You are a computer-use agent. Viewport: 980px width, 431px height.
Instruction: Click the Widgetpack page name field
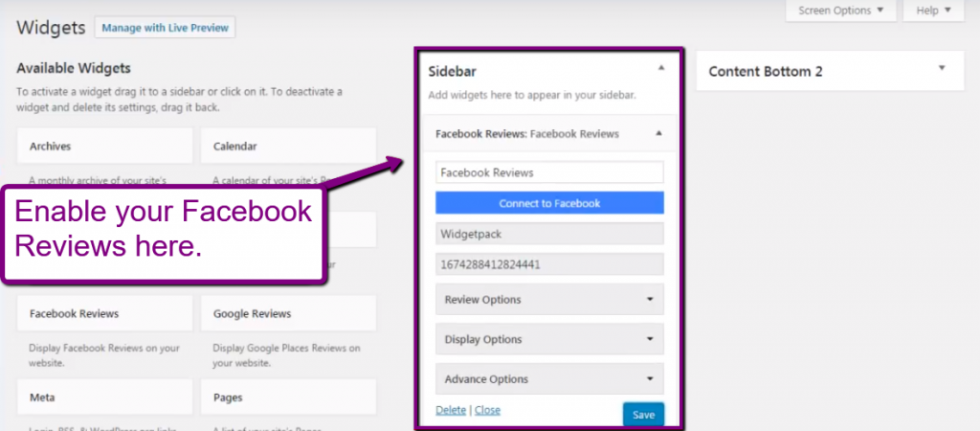549,234
